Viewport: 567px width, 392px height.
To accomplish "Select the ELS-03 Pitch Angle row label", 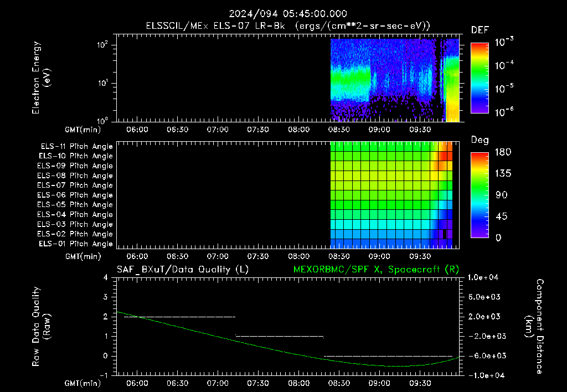I will click(75, 225).
